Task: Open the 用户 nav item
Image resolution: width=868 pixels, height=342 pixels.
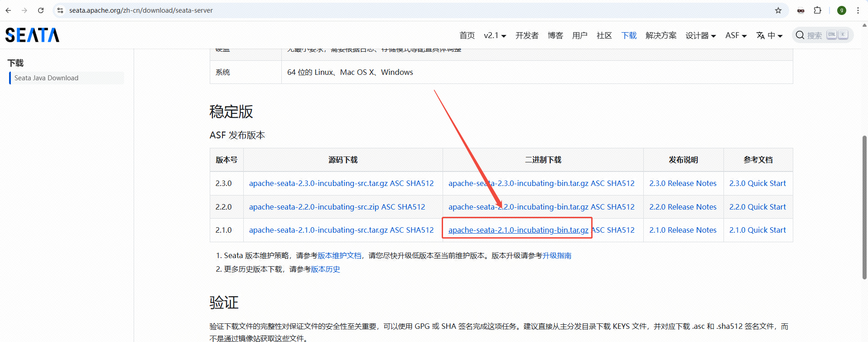Action: pyautogui.click(x=579, y=35)
